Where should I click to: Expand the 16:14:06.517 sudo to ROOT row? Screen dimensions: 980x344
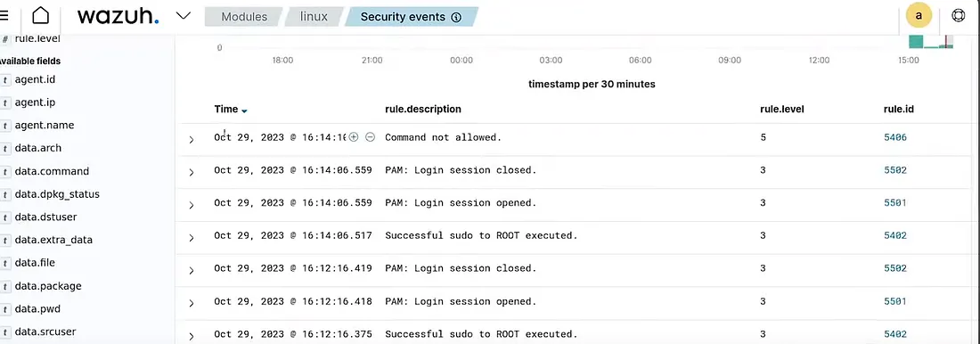tap(192, 238)
